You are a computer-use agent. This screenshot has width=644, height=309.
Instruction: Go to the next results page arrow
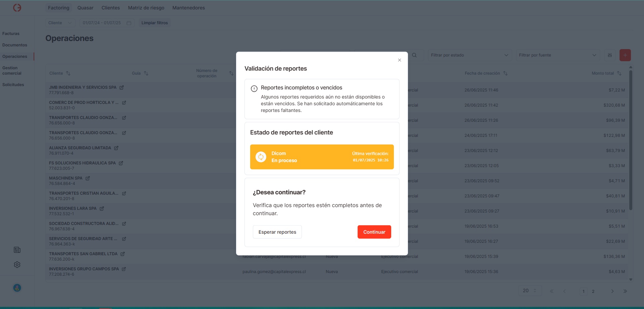612,291
